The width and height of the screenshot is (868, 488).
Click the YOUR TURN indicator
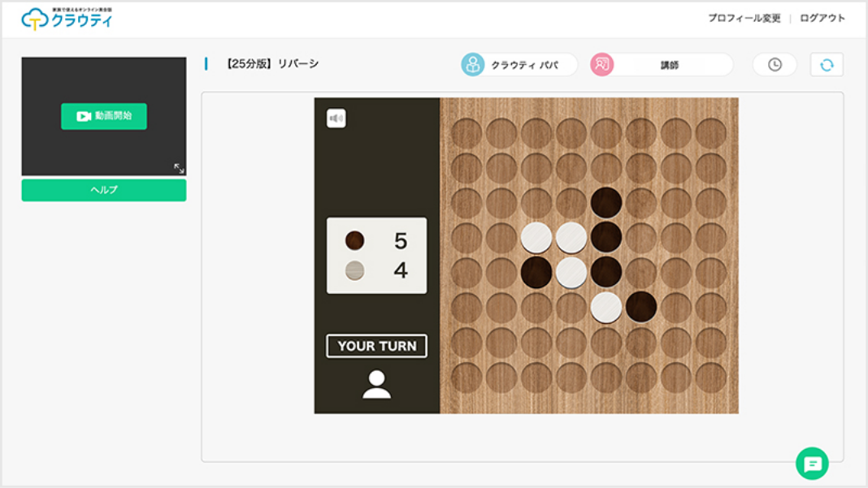click(x=376, y=346)
